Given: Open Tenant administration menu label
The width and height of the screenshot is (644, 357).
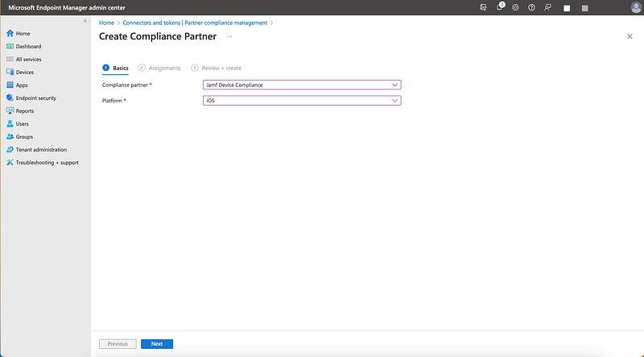Looking at the screenshot, I should point(41,150).
